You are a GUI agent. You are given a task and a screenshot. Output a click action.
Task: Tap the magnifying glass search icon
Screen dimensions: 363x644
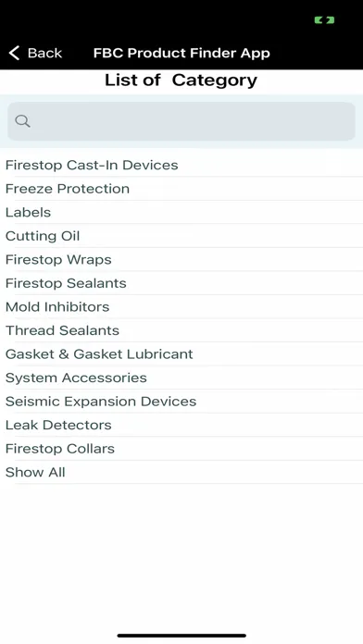click(x=22, y=121)
